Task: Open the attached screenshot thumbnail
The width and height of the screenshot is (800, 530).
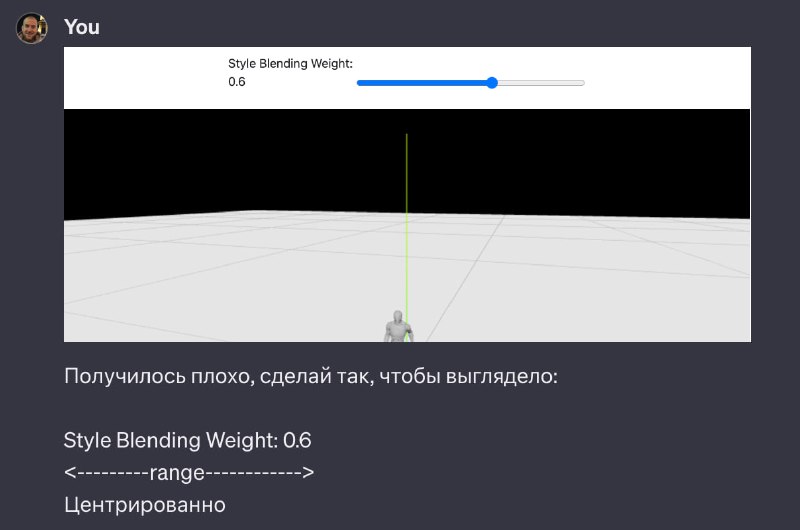Action: tap(407, 194)
